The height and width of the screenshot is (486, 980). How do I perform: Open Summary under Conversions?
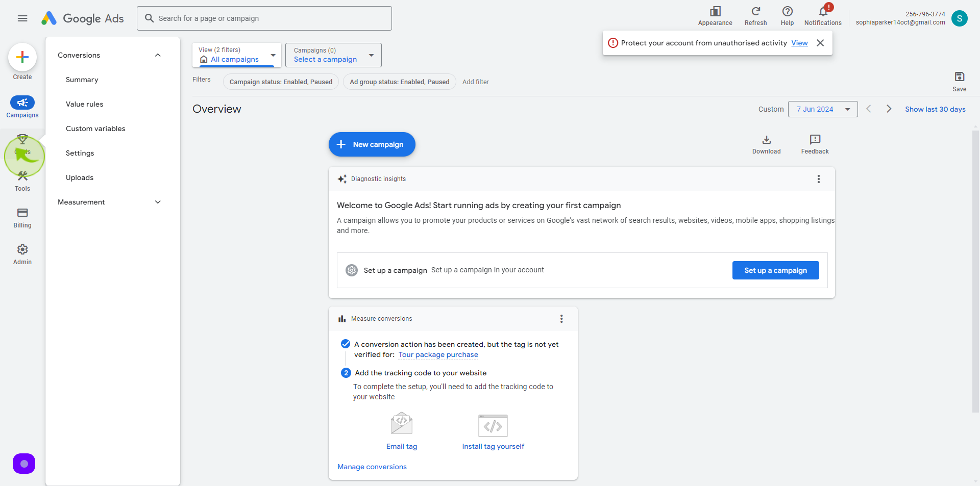coord(82,80)
